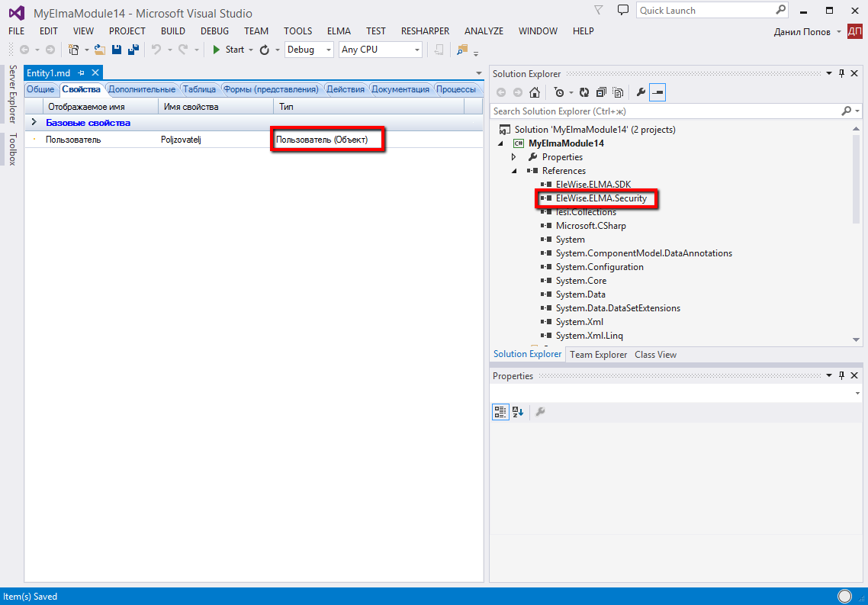868x605 pixels.
Task: Click Collapse All icon in Solution Explorer
Action: [601, 92]
